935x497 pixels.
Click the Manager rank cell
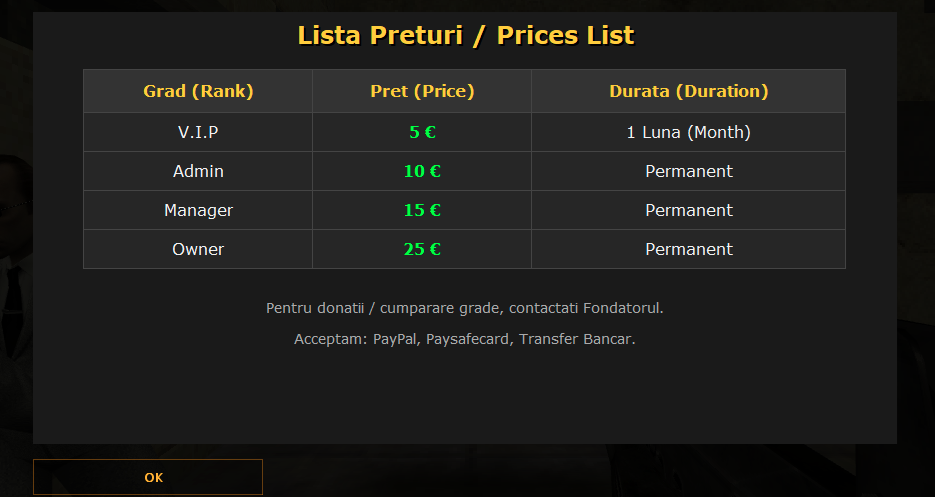pyautogui.click(x=198, y=210)
